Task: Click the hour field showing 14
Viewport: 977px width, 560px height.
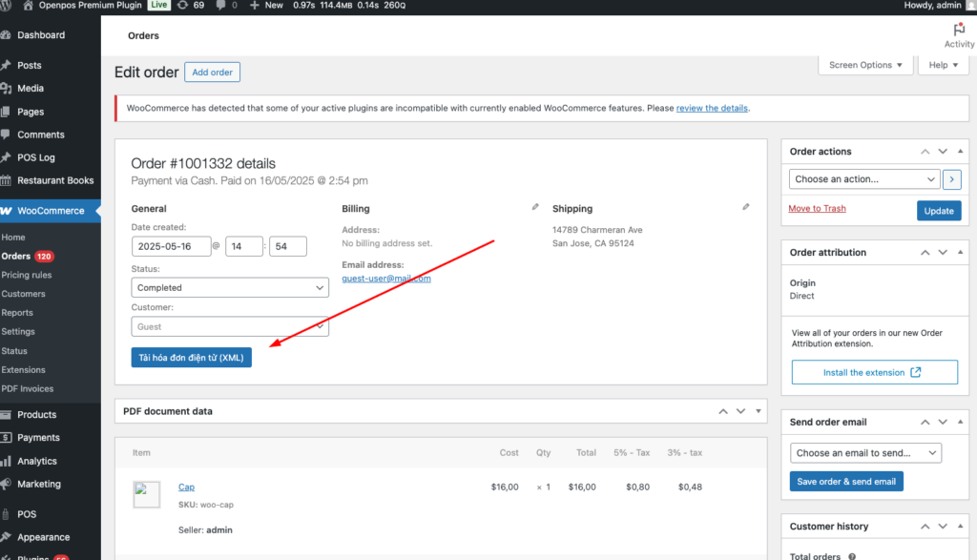Action: (x=243, y=247)
